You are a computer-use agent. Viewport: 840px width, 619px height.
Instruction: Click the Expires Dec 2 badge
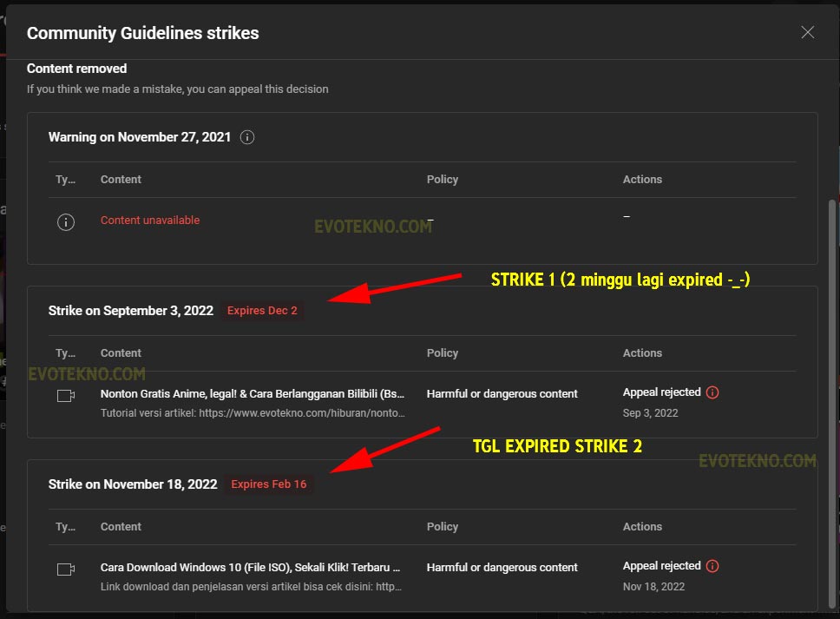(260, 311)
